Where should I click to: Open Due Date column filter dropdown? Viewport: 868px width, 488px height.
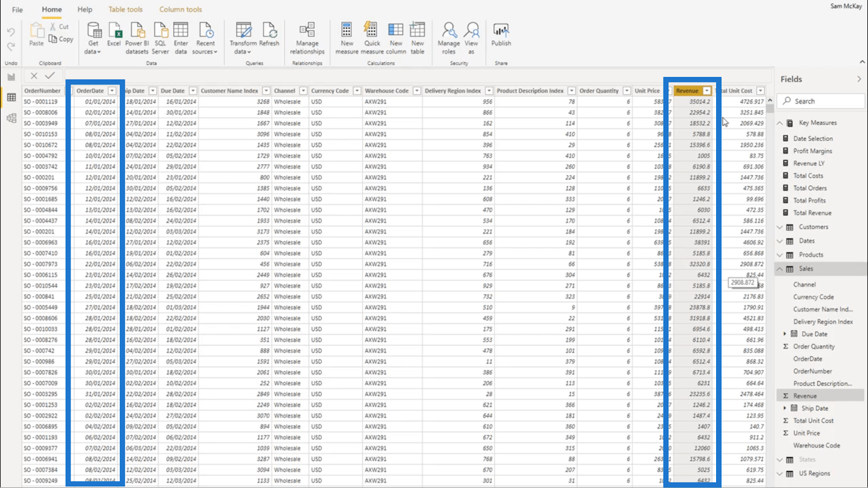[193, 91]
